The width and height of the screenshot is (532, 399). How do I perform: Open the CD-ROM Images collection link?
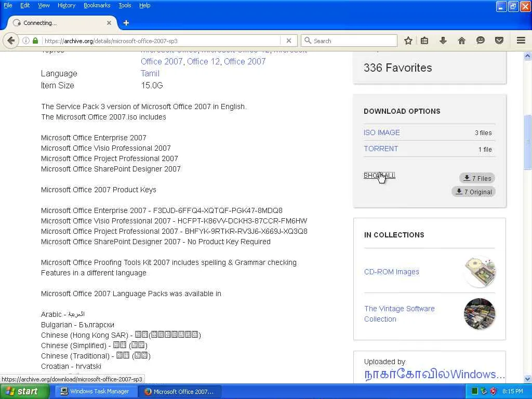tap(392, 272)
